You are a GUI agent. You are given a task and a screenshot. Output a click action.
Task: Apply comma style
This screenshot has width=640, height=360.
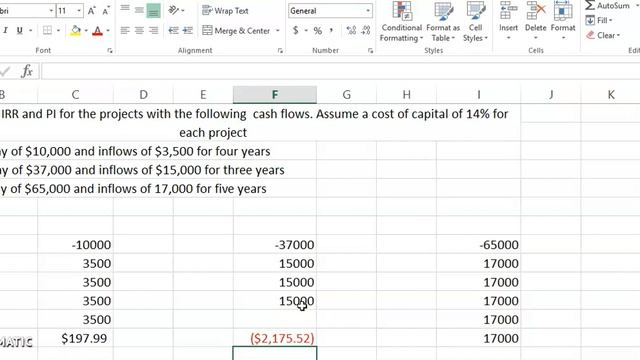[331, 30]
